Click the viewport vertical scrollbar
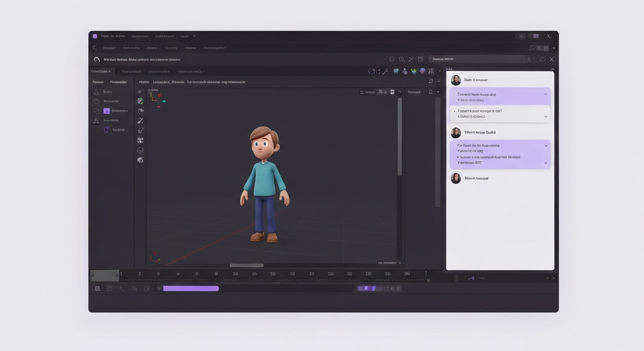Image resolution: width=644 pixels, height=351 pixels. click(399, 137)
